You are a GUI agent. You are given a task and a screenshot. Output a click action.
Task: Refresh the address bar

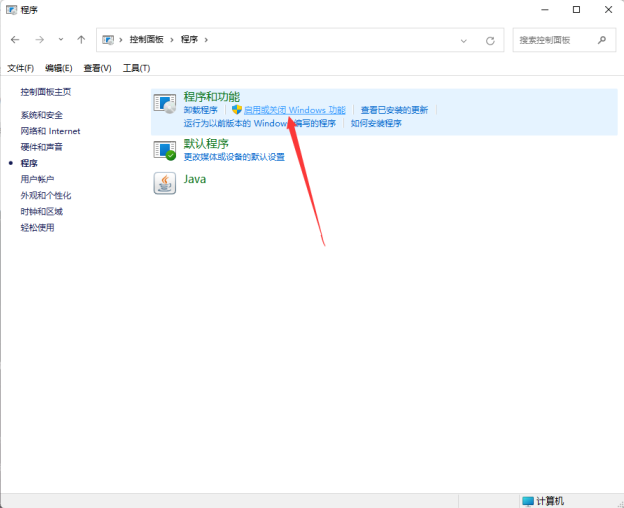tap(490, 41)
